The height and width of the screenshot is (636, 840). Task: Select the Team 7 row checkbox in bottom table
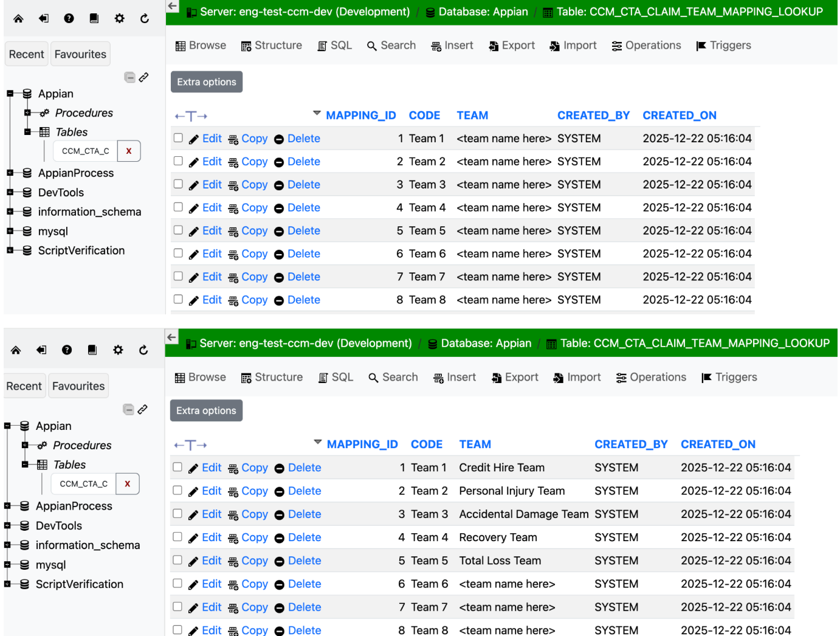coord(177,606)
